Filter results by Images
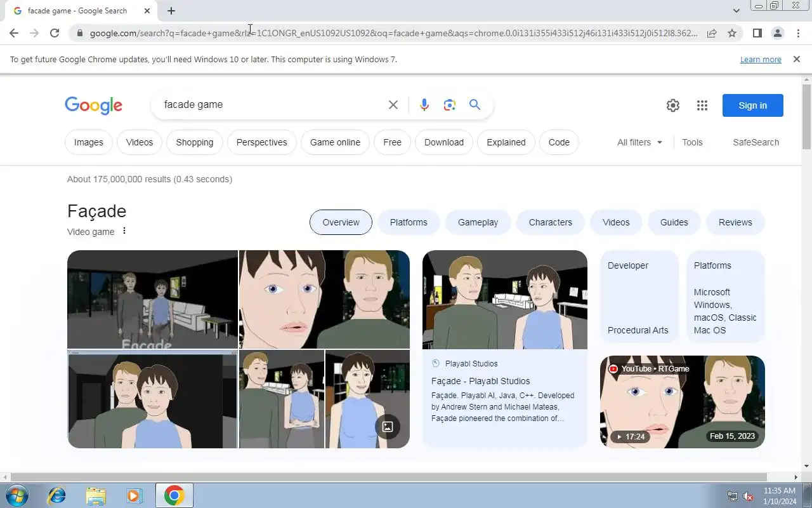This screenshot has height=508, width=812. [89, 142]
